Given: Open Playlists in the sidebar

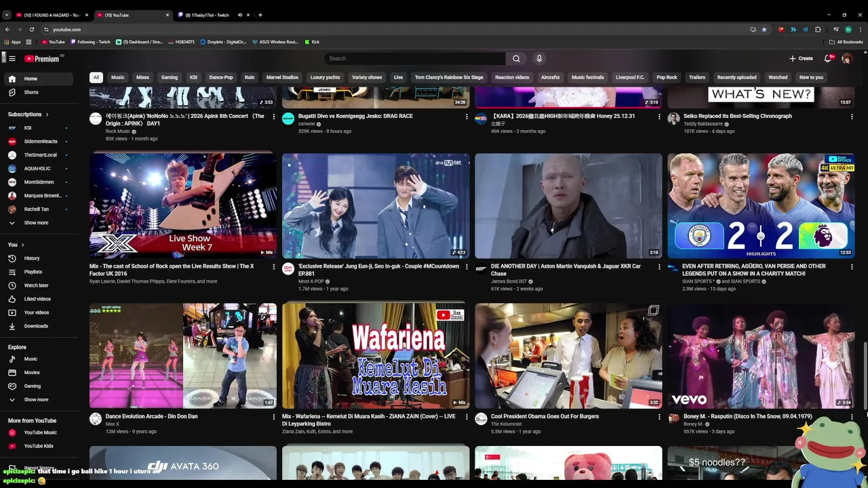Looking at the screenshot, I should click(x=39, y=272).
